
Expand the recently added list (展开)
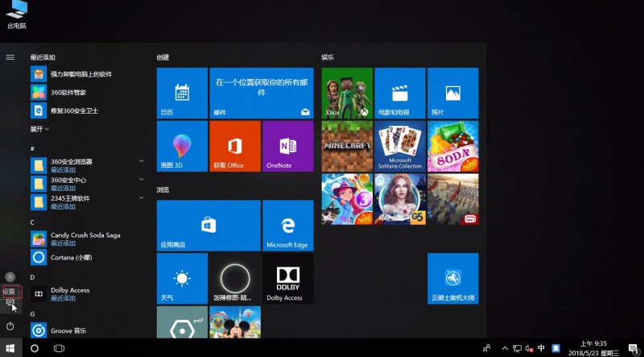(39, 129)
